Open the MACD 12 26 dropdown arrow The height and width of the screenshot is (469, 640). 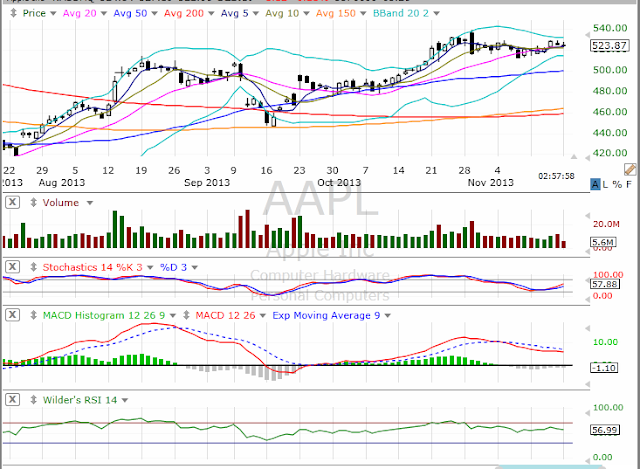(x=263, y=316)
